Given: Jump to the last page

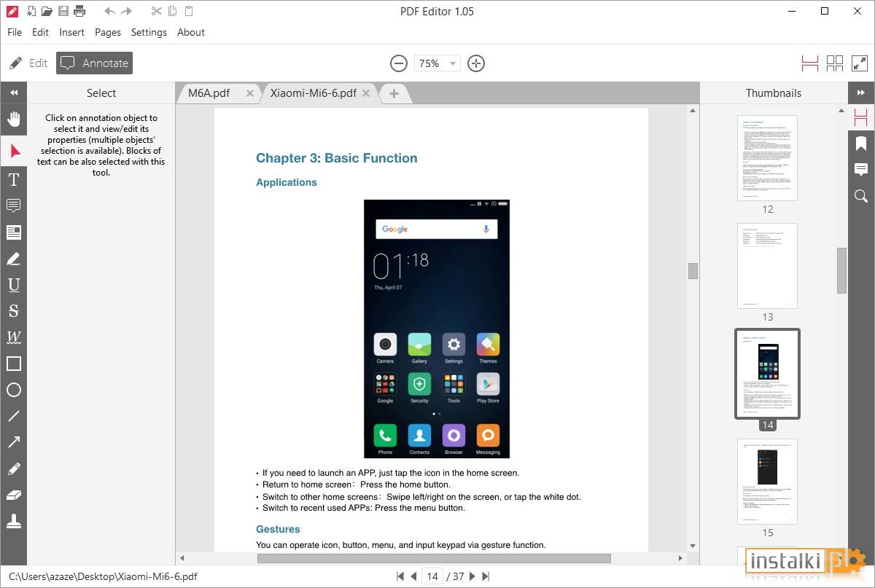Looking at the screenshot, I should click(x=486, y=576).
